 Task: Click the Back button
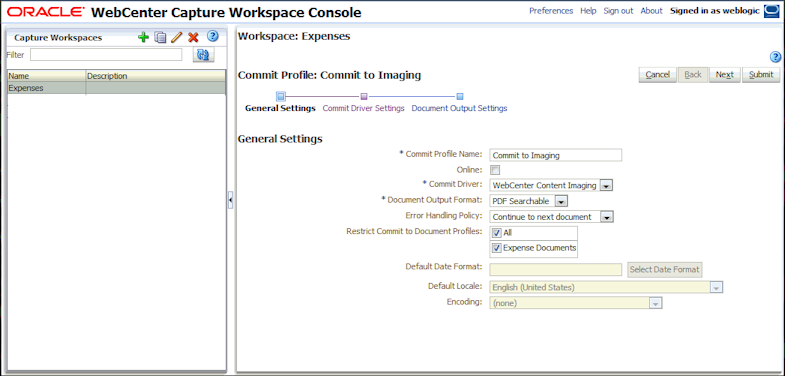click(693, 75)
